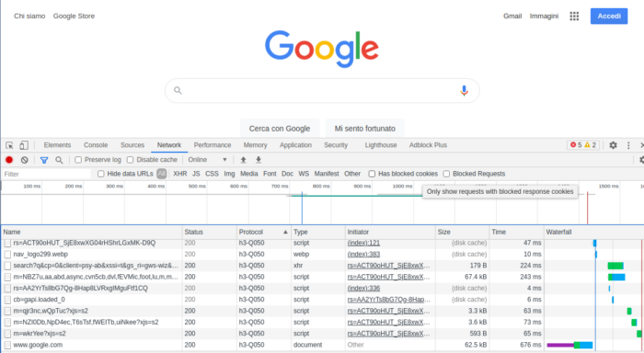644x353 pixels.
Task: Sort by Type column header
Action: (318, 232)
